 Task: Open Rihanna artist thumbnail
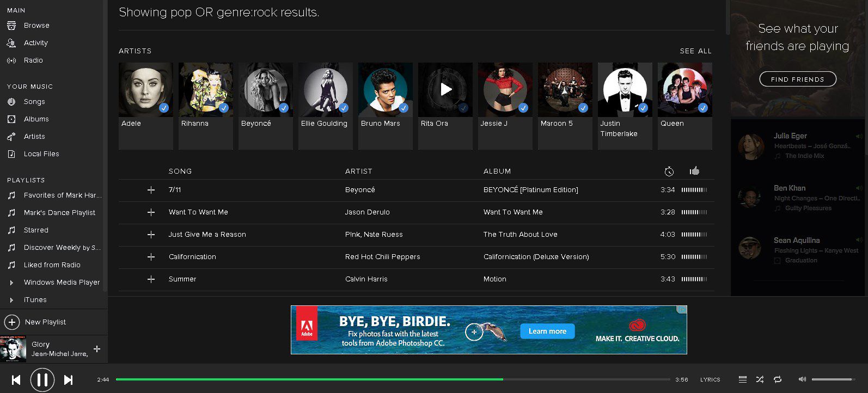click(206, 89)
